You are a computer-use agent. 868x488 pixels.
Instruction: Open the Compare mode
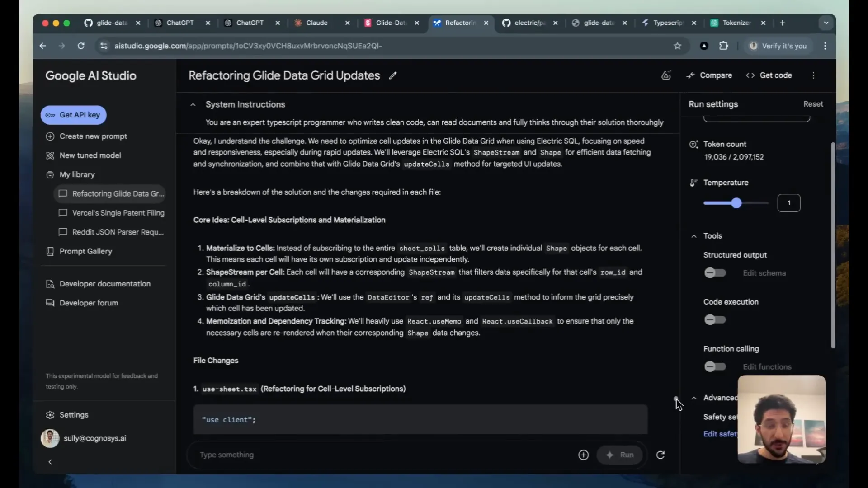pyautogui.click(x=709, y=75)
